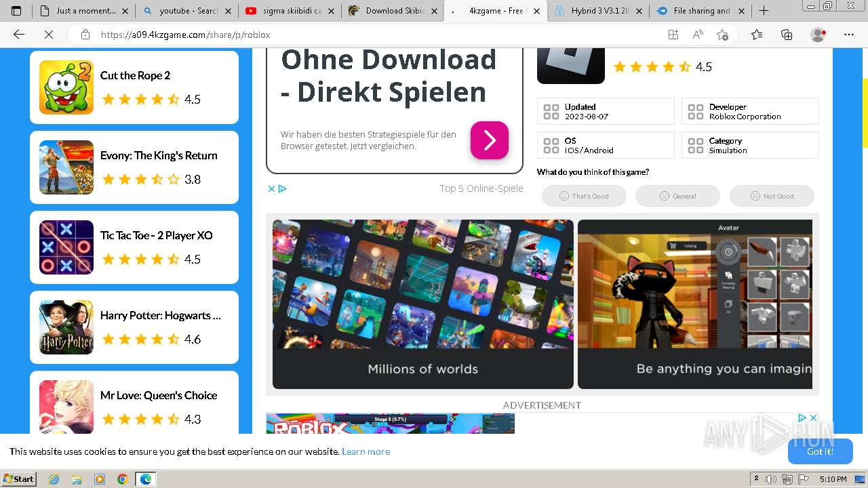Vote Not Good for this game
The height and width of the screenshot is (488, 868).
772,196
